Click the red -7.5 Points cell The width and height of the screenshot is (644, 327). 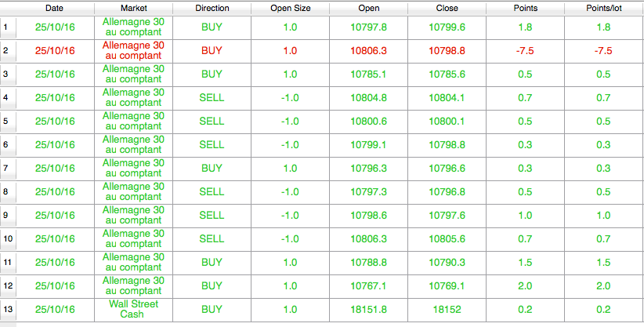[525, 51]
